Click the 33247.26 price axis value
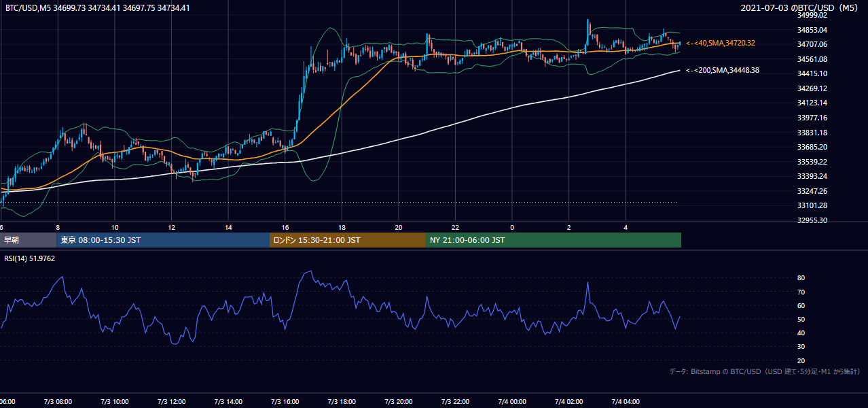Image resolution: width=868 pixels, height=408 pixels. (x=812, y=191)
